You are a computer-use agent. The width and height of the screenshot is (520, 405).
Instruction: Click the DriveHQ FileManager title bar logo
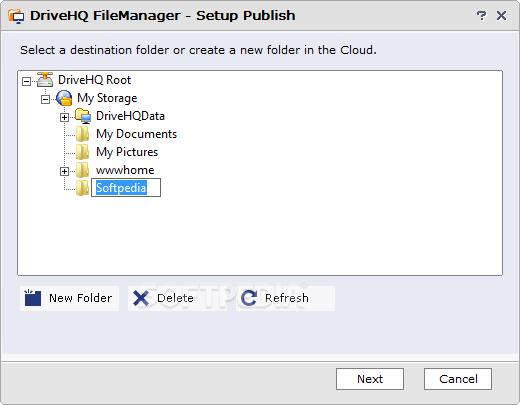[16, 16]
